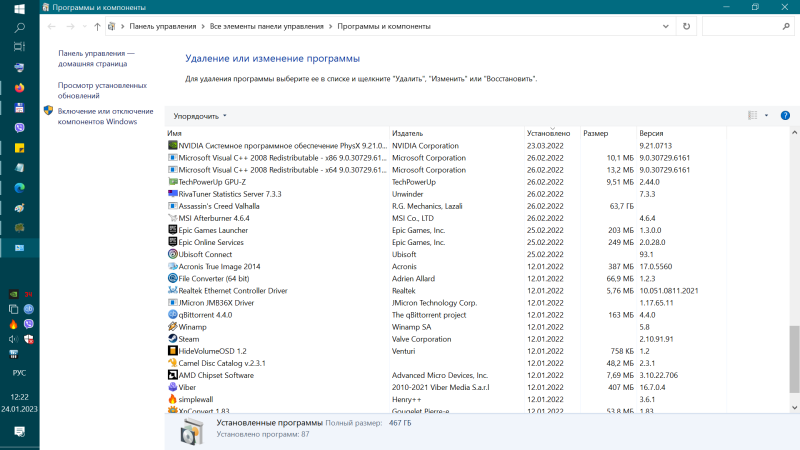Refresh the programs list
Viewport: 800px width, 450px height.
coord(686,27)
